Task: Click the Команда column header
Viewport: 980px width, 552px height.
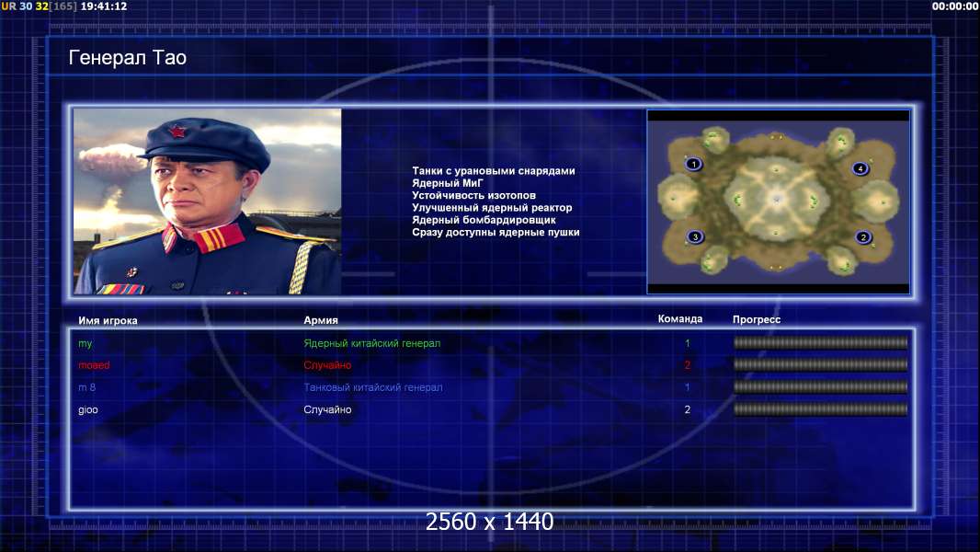Action: click(x=680, y=319)
